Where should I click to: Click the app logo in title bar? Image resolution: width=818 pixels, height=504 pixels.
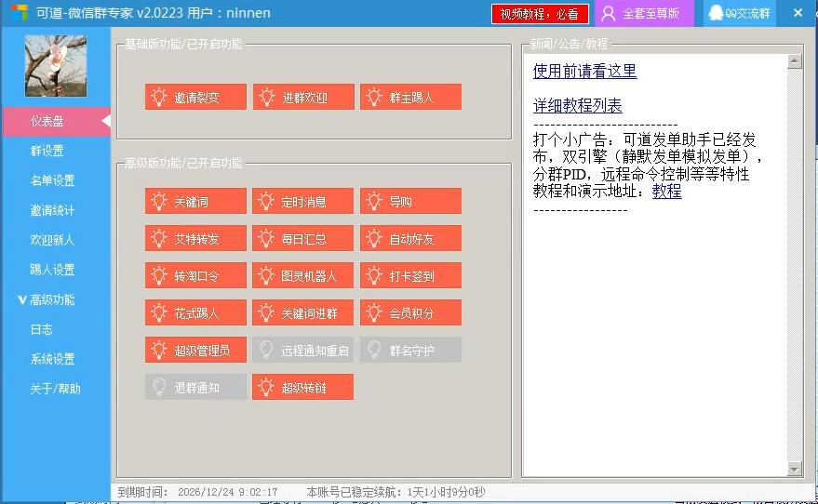point(19,13)
